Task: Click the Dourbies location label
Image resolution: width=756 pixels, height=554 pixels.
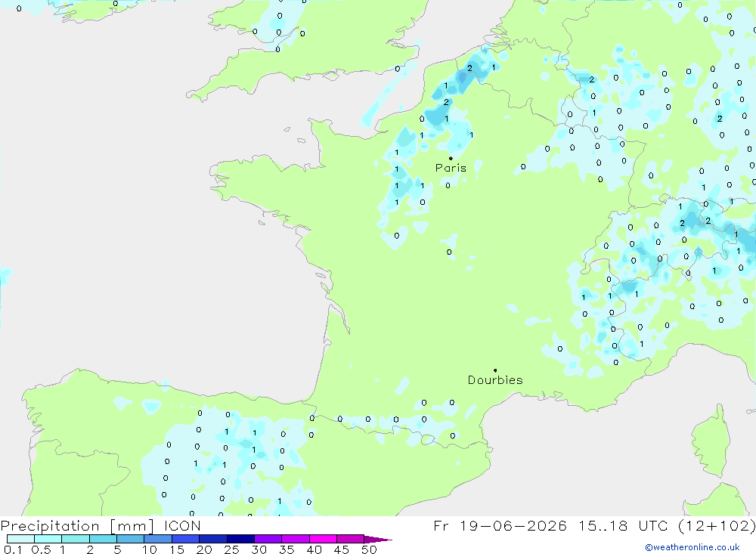Action: point(495,380)
